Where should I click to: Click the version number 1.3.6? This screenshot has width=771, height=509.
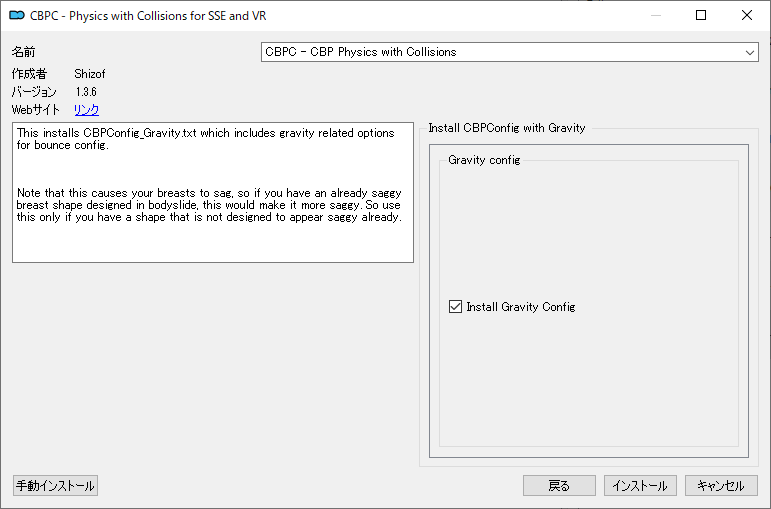pyautogui.click(x=86, y=92)
